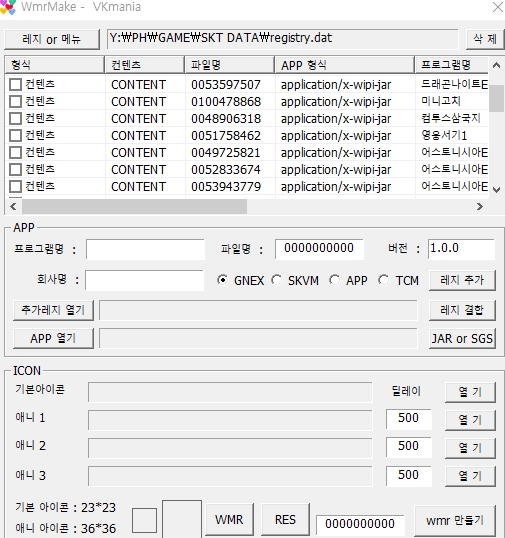505x538 pixels.
Task: Click the 컨텐츠 column header
Action: [x=144, y=65]
